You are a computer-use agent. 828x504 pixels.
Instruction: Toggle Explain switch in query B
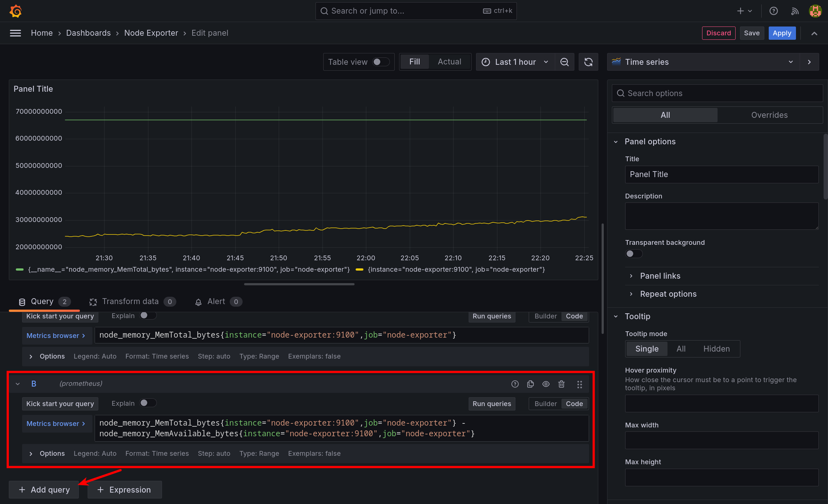click(x=148, y=403)
